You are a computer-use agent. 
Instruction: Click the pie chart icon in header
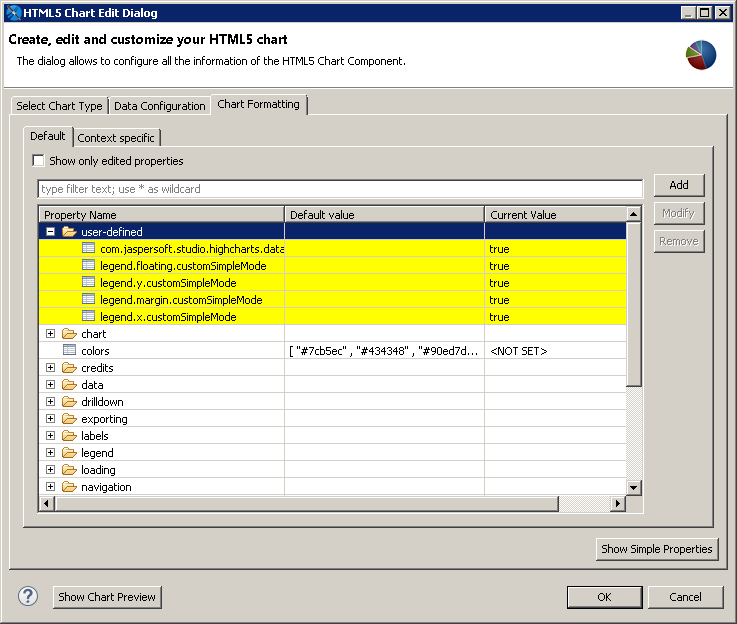coord(701,55)
